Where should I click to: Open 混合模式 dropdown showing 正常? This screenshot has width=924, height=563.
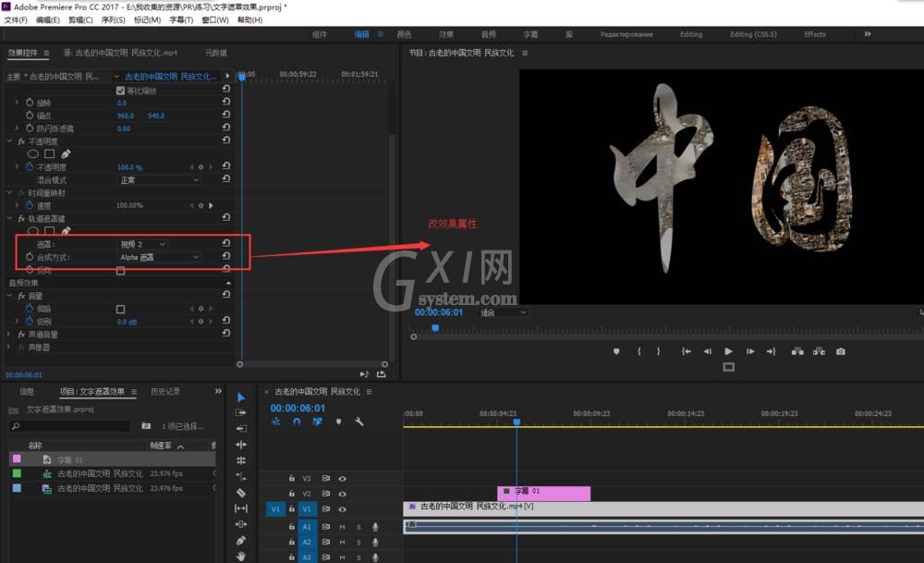pos(160,179)
